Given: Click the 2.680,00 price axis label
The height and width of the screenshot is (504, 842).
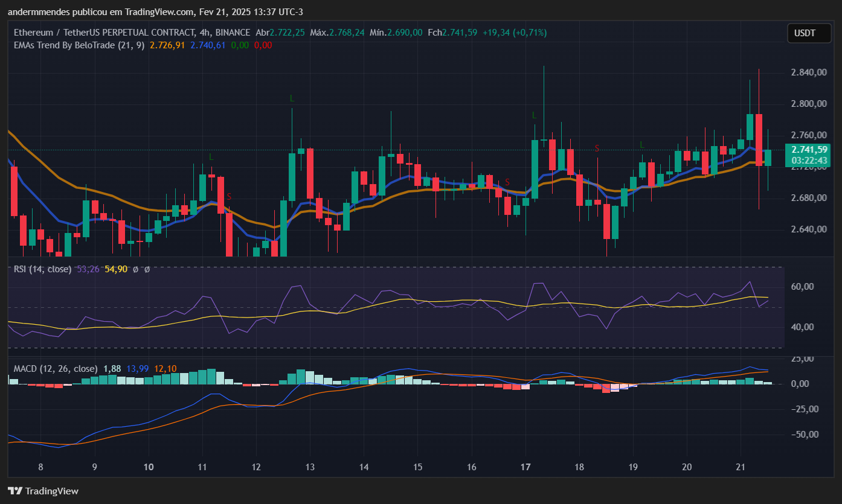Looking at the screenshot, I should (x=809, y=198).
